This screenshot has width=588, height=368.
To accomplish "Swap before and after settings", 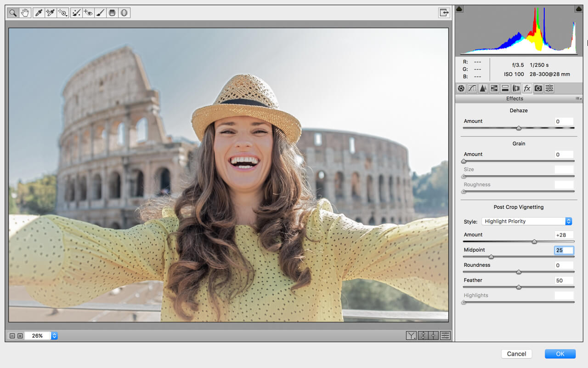I will coord(423,336).
